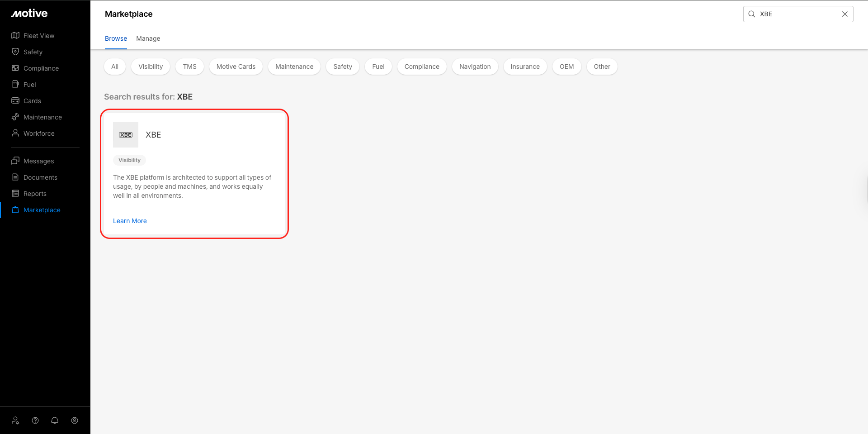Image resolution: width=868 pixels, height=434 pixels.
Task: Filter by Insurance category
Action: tap(525, 67)
